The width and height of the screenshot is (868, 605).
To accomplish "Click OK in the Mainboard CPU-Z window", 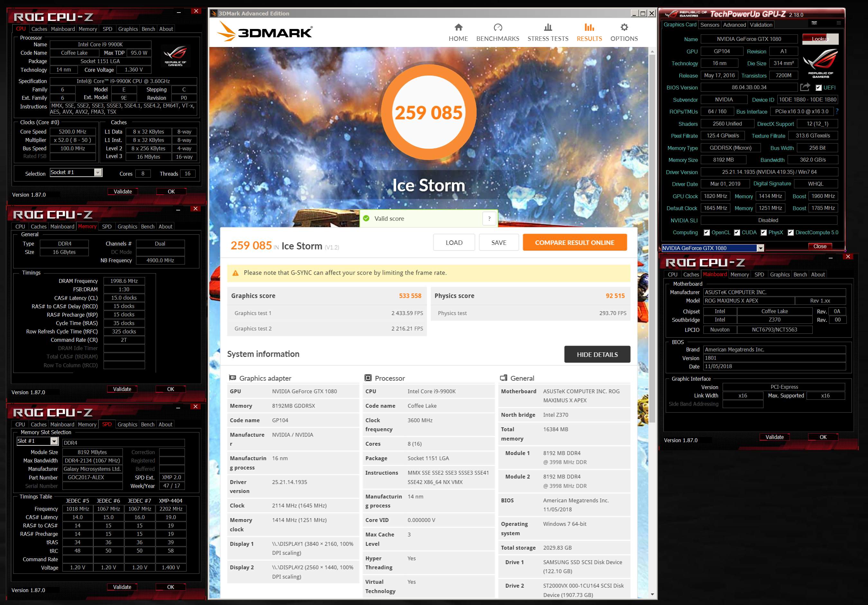I will tap(823, 437).
